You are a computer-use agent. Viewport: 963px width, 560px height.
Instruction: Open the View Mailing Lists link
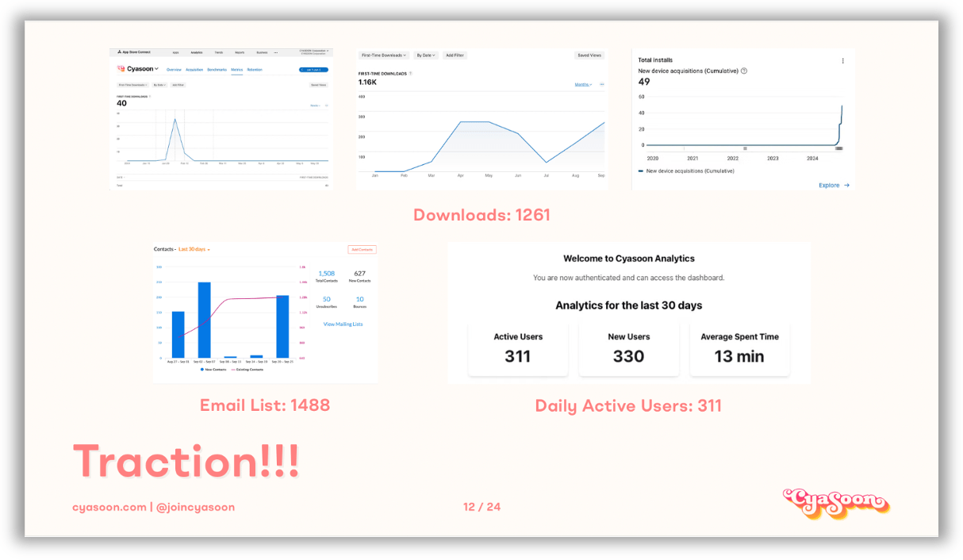point(343,324)
